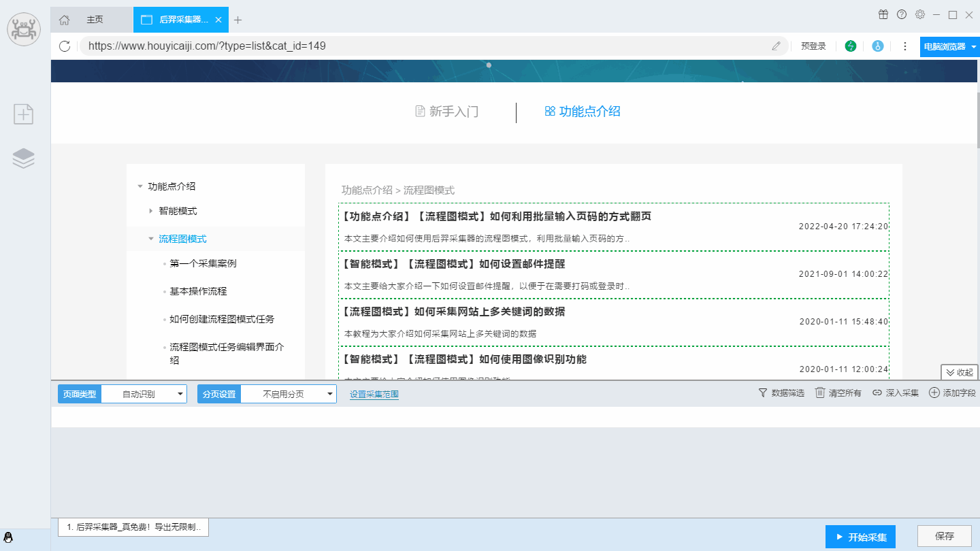Select the 后羿采集器 browser tab
Image resolution: width=980 pixels, height=551 pixels.
181,20
